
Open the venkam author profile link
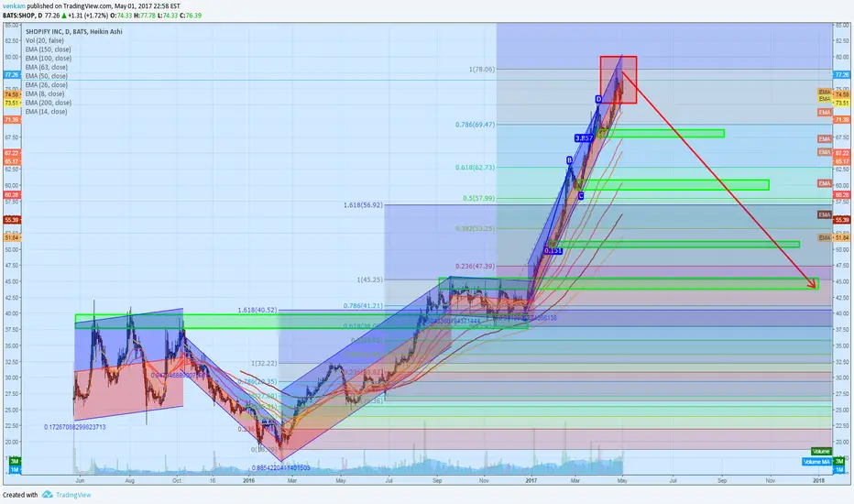[x=14, y=6]
